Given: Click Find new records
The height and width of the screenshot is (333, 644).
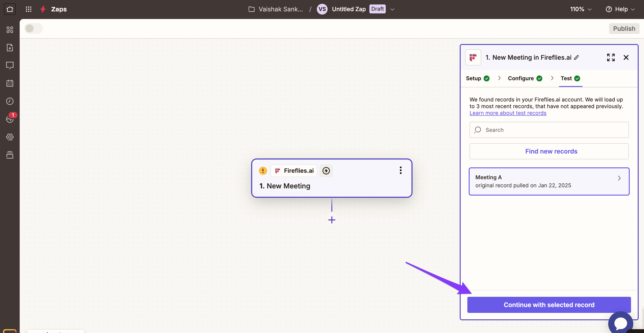Looking at the screenshot, I should tap(549, 151).
